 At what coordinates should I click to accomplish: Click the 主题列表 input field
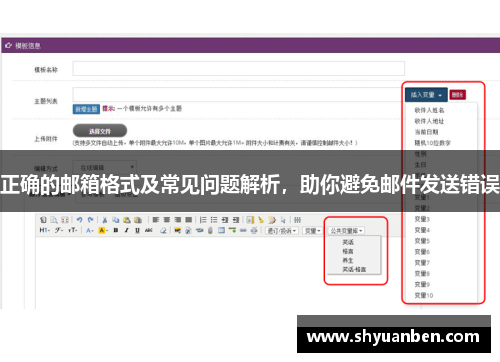pos(238,95)
